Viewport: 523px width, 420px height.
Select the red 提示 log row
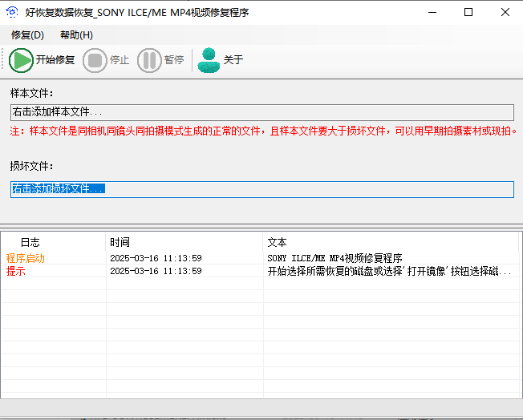pyautogui.click(x=260, y=271)
